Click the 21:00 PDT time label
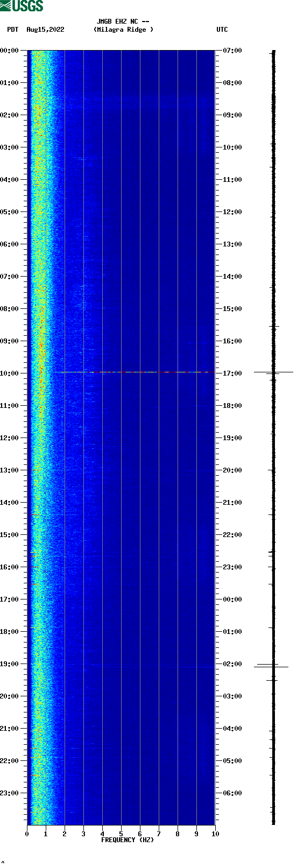This screenshot has width=297, height=868. 10,729
